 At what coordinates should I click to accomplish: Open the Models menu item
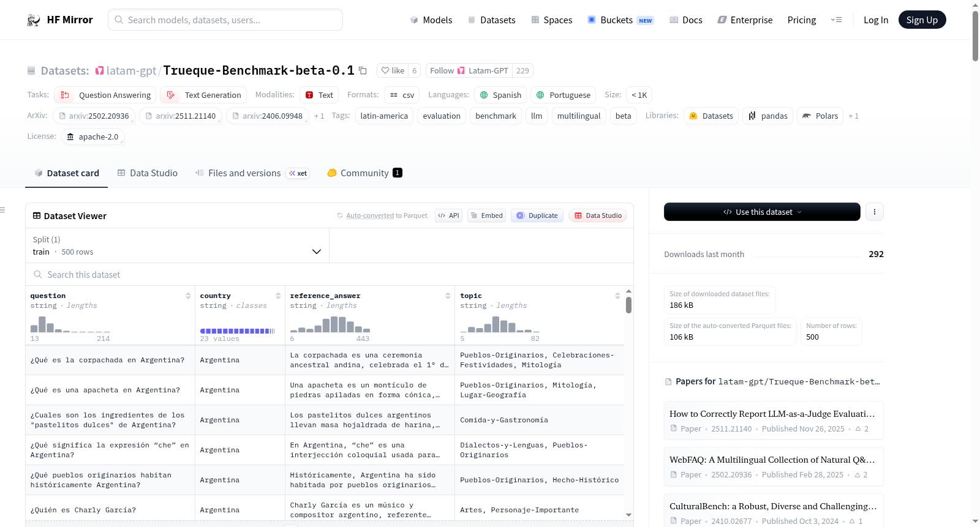point(431,20)
